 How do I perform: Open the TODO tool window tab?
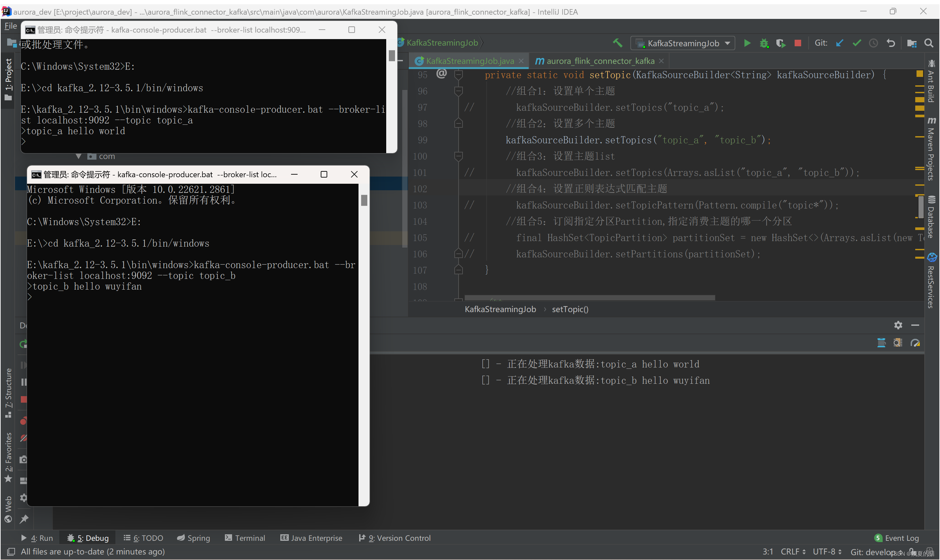pos(143,538)
